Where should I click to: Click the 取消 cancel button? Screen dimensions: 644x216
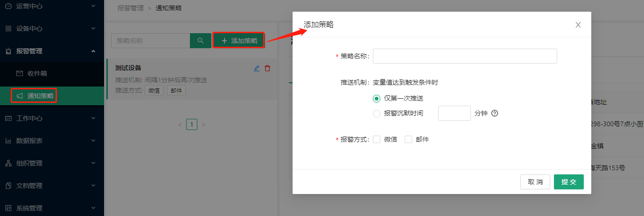[x=535, y=182]
